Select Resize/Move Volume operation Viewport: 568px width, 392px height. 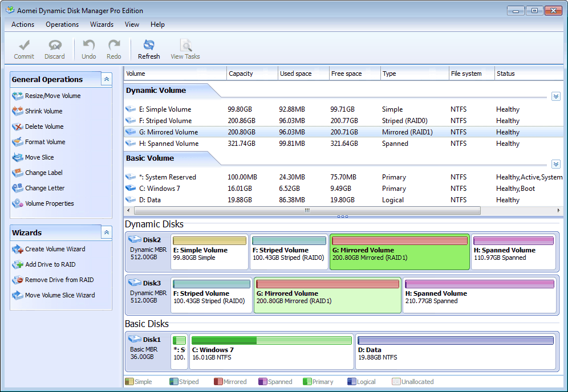pyautogui.click(x=52, y=96)
